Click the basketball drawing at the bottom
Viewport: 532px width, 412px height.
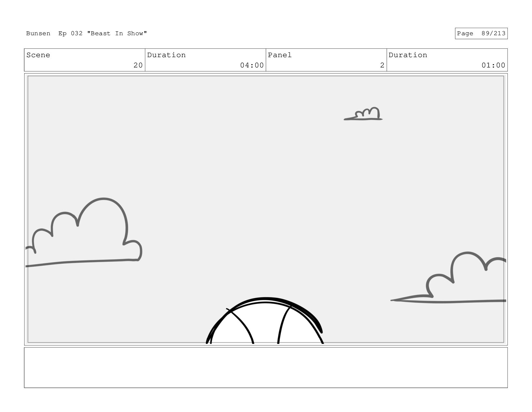[x=265, y=321]
